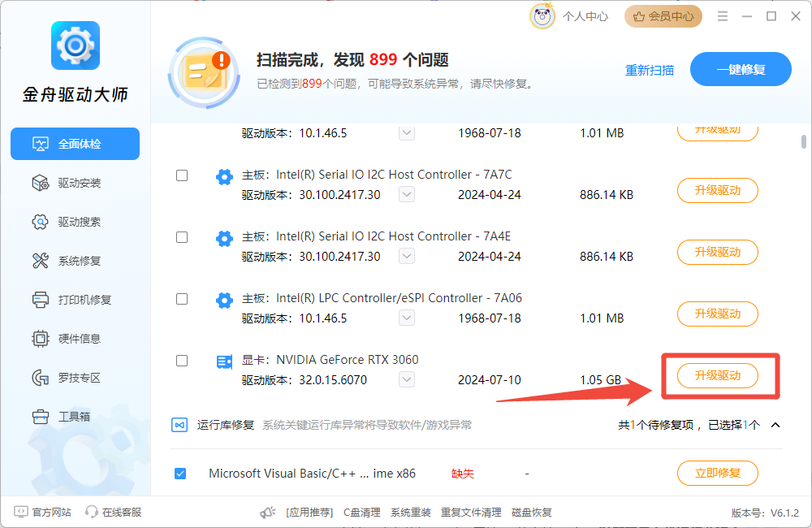
Task: Open version dropdown for LPC Controller 7A06
Action: tap(407, 318)
